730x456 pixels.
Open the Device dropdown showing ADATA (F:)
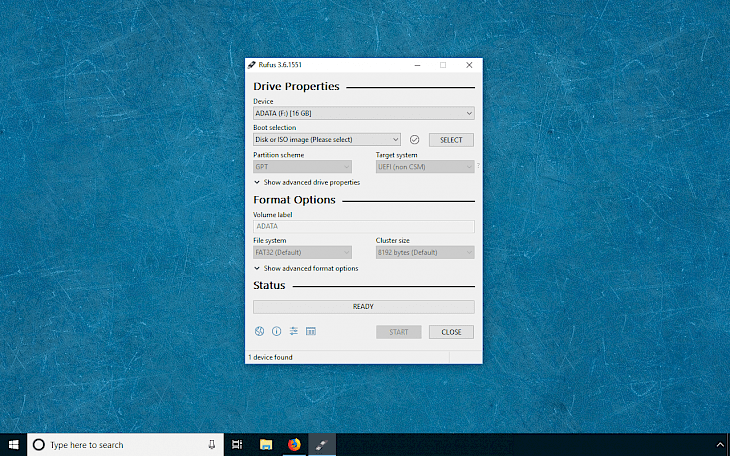tap(364, 113)
